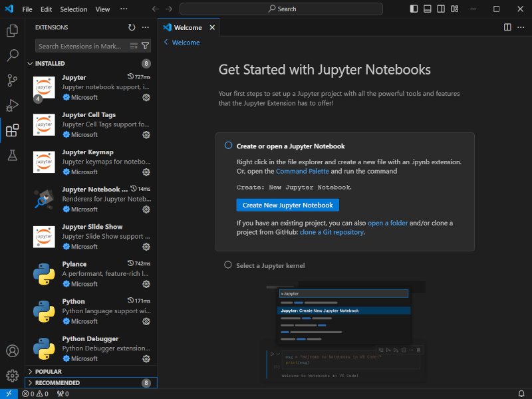The image size is (532, 399).
Task: Collapse the INSTALLED section
Action: click(x=91, y=63)
